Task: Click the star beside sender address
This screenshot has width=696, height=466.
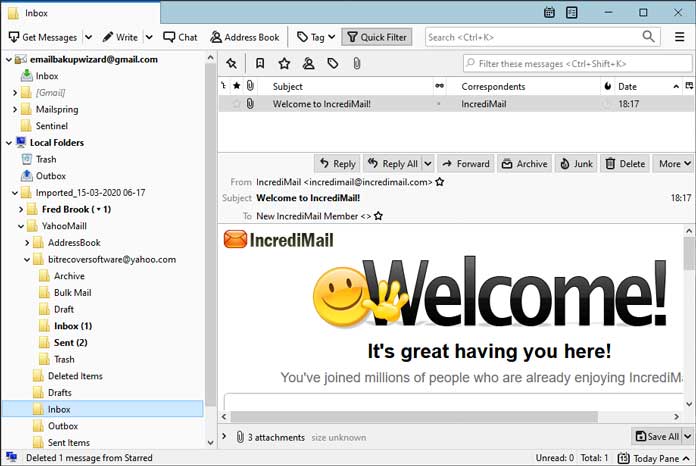Action: point(439,182)
